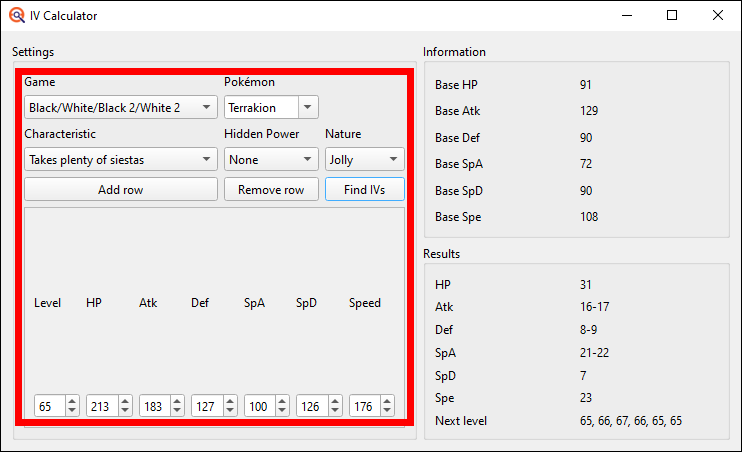Maximize the IV Calculator window
742x452 pixels.
(672, 16)
